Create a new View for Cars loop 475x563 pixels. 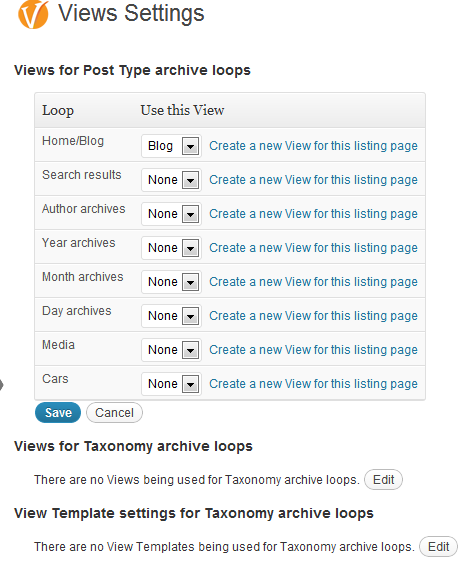(313, 384)
